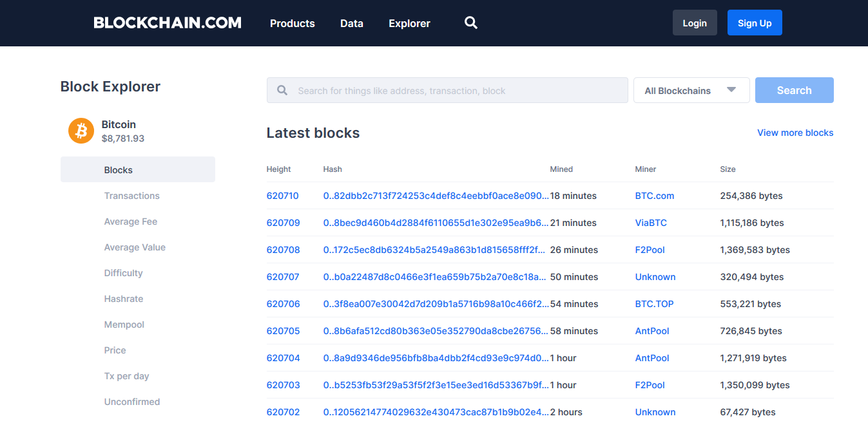
Task: Select Price in the sidebar
Action: pyautogui.click(x=115, y=350)
